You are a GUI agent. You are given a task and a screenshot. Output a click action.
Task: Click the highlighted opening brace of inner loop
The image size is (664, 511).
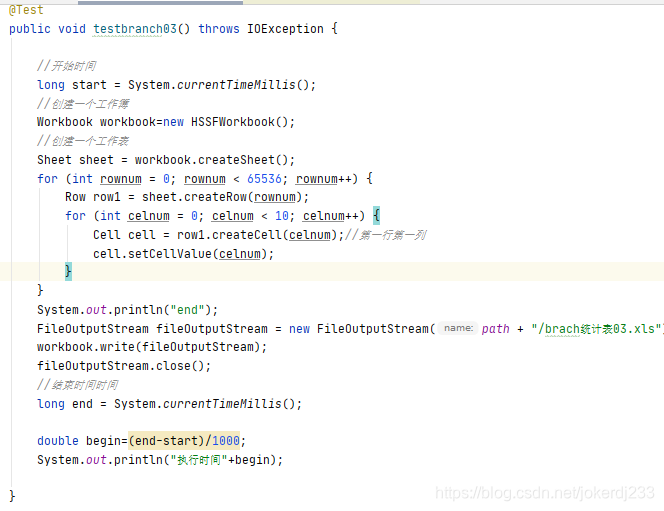point(376,216)
